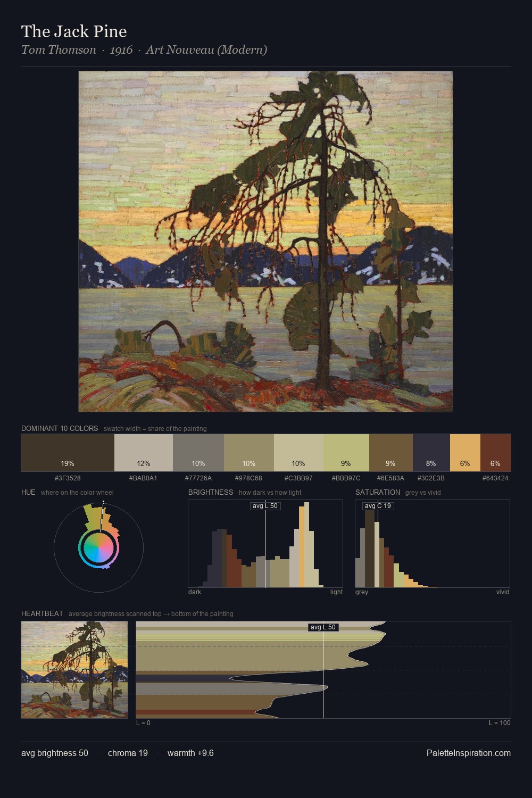Image resolution: width=532 pixels, height=798 pixels.
Task: Open the PaletteInspiration.com link
Action: tap(469, 753)
